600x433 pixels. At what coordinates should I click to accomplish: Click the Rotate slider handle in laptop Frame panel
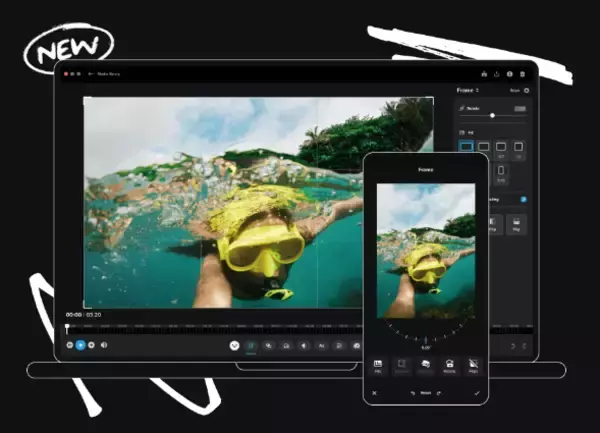pyautogui.click(x=492, y=116)
